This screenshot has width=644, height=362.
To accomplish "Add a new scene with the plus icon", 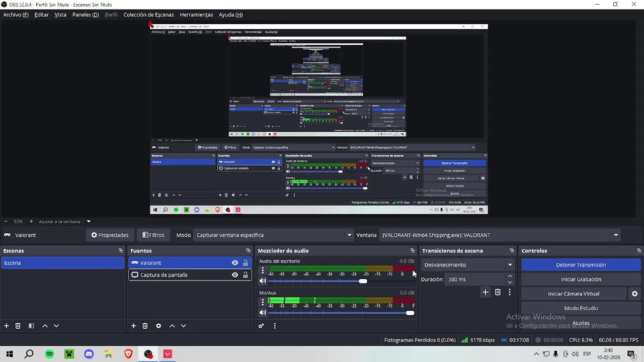I will [7, 326].
